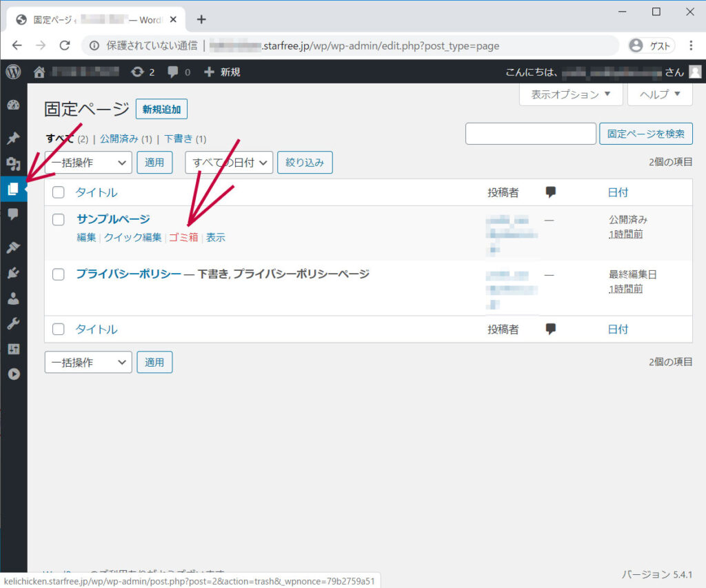Tick the select-all checkbox in the footer
This screenshot has height=588, width=706.
(x=58, y=329)
